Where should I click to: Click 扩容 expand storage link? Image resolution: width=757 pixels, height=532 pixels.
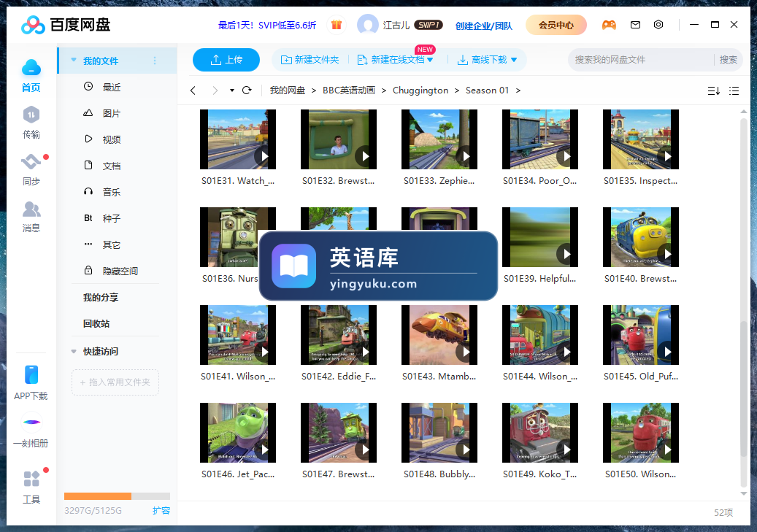coord(161,510)
